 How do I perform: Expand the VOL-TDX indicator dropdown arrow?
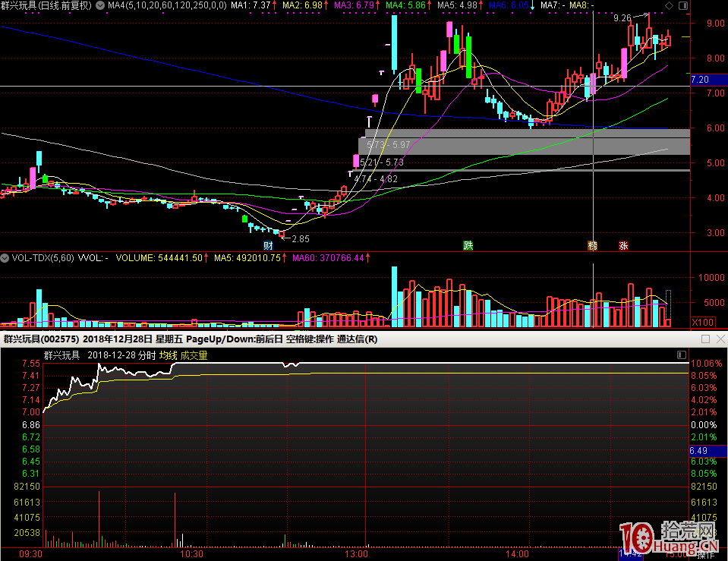click(x=6, y=258)
